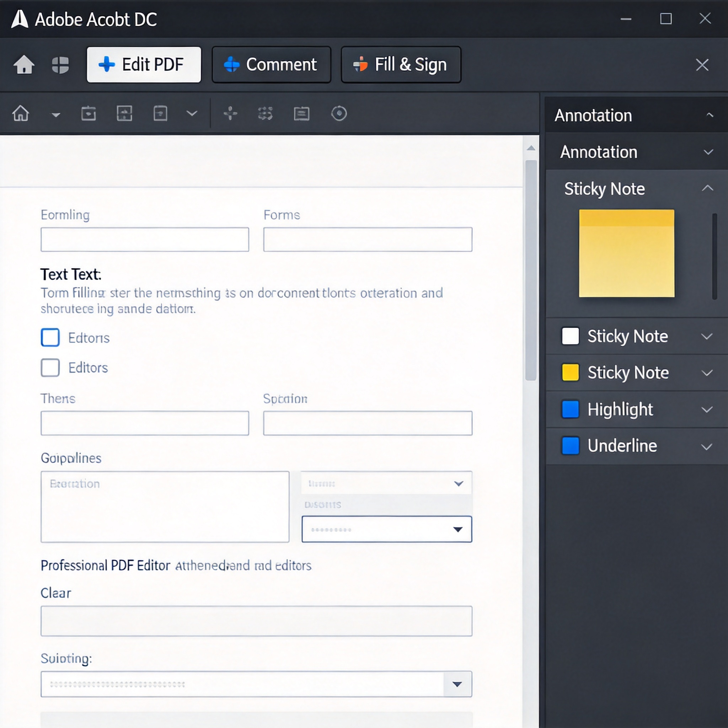Expand the chevron after the page icon

coord(192,113)
